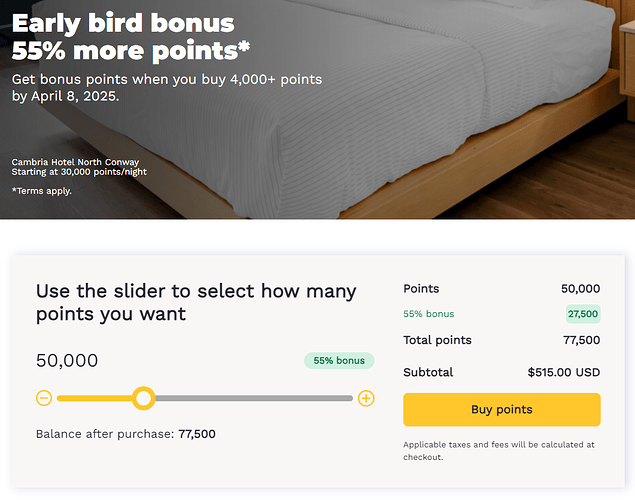
Task: Click the *Terms apply. text
Action: pos(42,190)
